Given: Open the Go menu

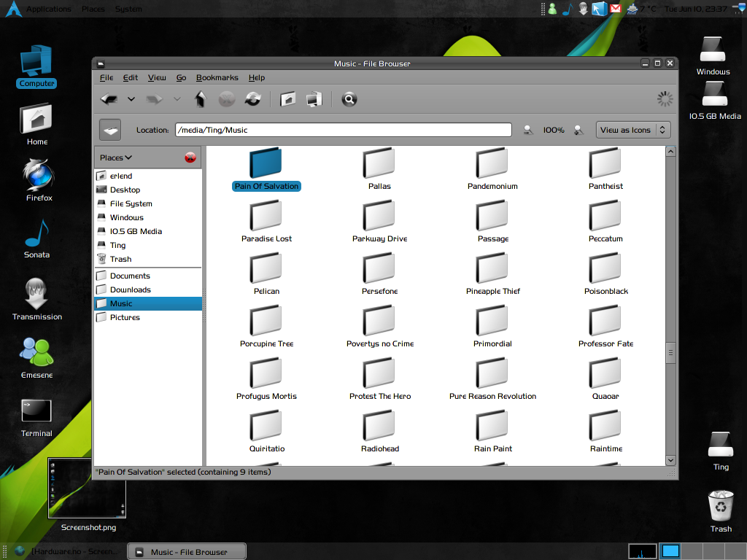Looking at the screenshot, I should [181, 77].
